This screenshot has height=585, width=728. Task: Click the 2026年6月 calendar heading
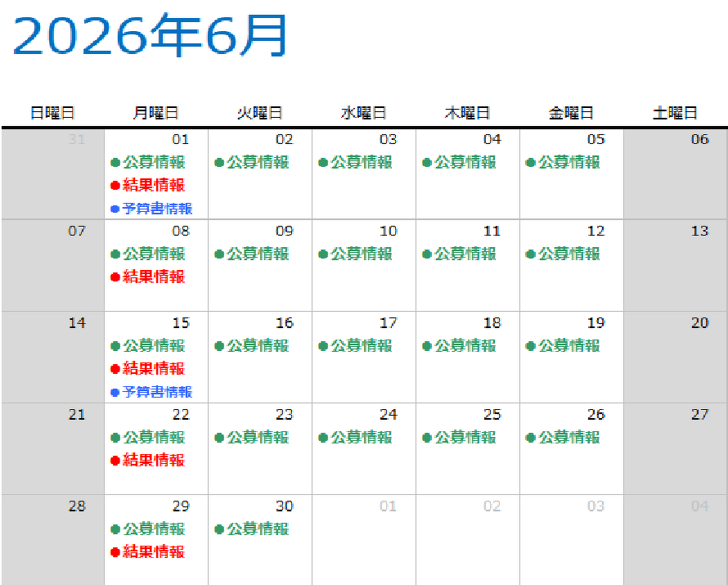coord(150,36)
